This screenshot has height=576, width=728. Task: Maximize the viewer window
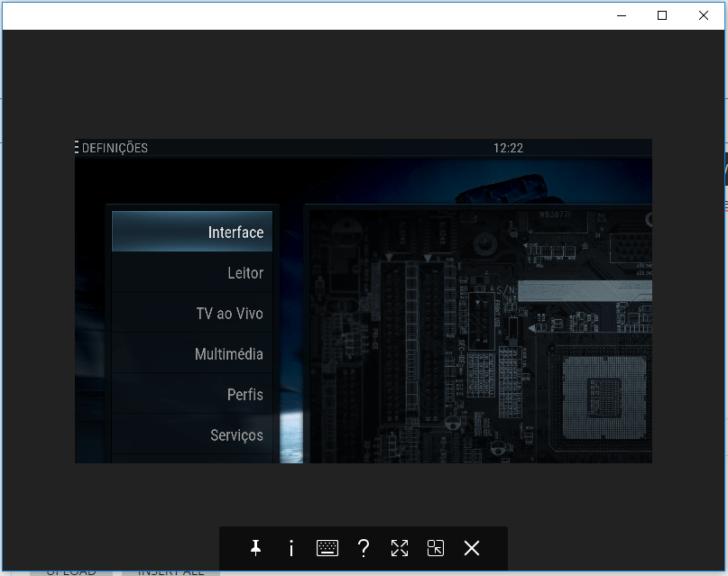click(x=662, y=15)
